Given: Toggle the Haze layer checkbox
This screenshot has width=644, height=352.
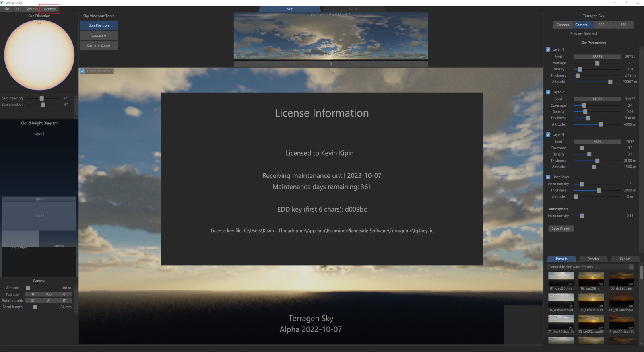Looking at the screenshot, I should [x=548, y=177].
